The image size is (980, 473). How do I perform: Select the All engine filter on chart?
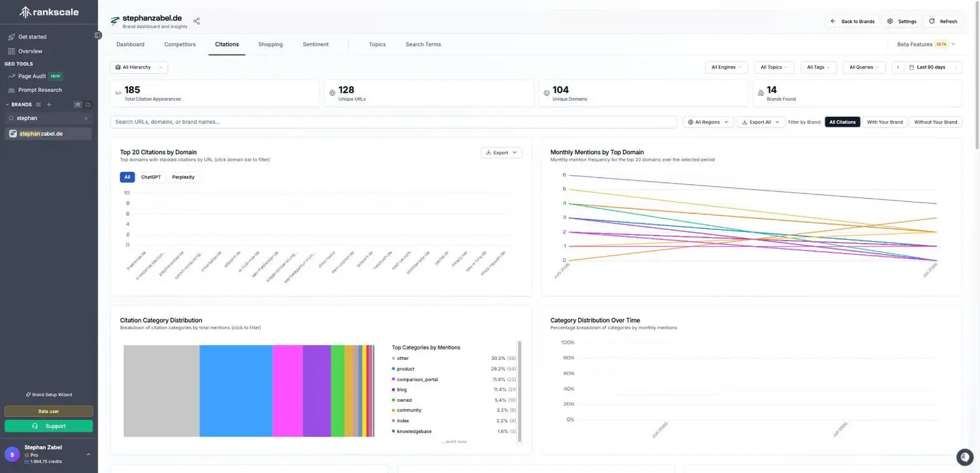tap(127, 177)
